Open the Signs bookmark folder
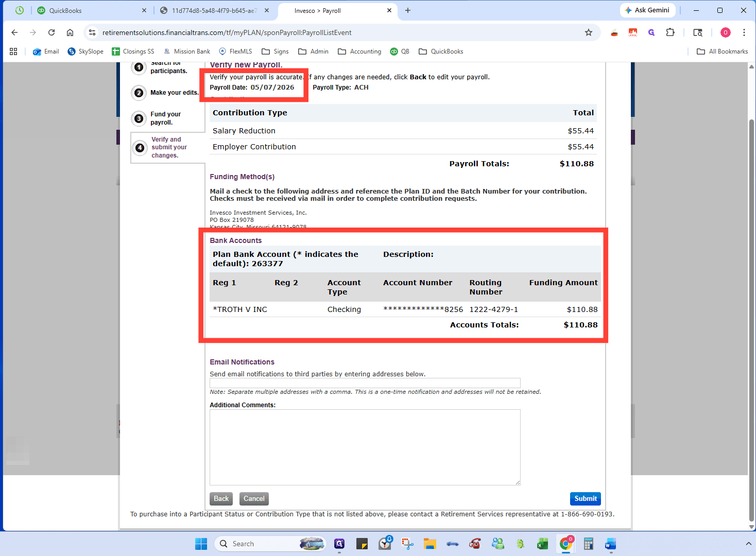The width and height of the screenshot is (756, 556). pos(275,51)
